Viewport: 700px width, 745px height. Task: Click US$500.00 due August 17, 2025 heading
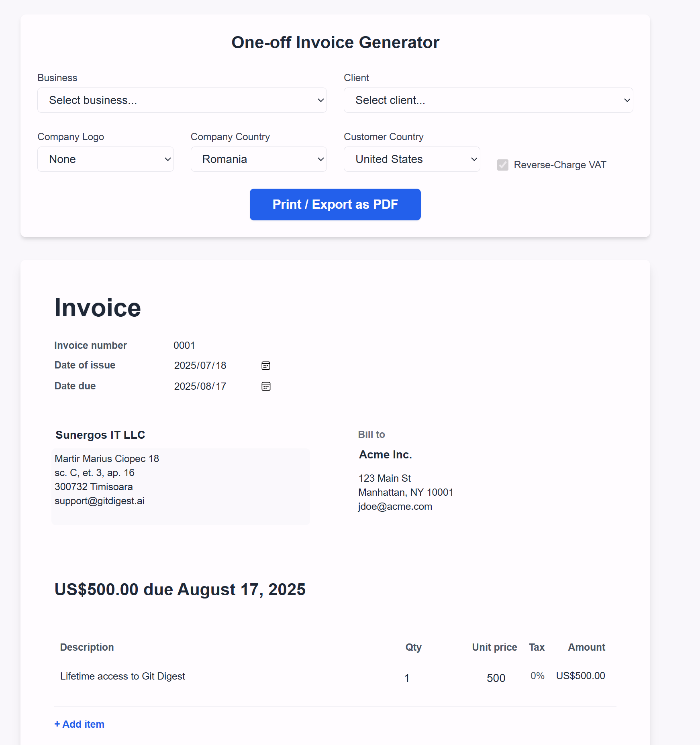[x=180, y=590]
